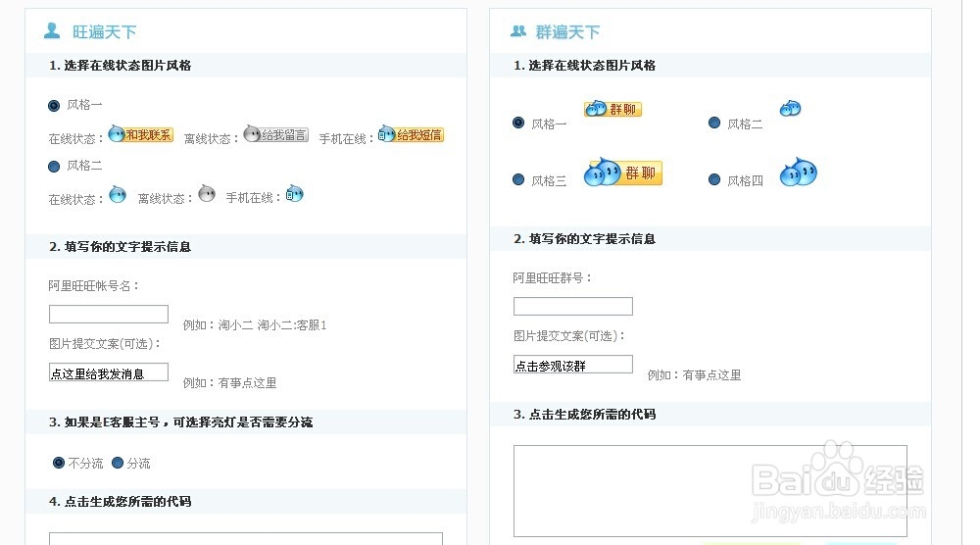Click the large '群聊' badge next to 风格三
This screenshot has width=980, height=545.
tap(623, 172)
